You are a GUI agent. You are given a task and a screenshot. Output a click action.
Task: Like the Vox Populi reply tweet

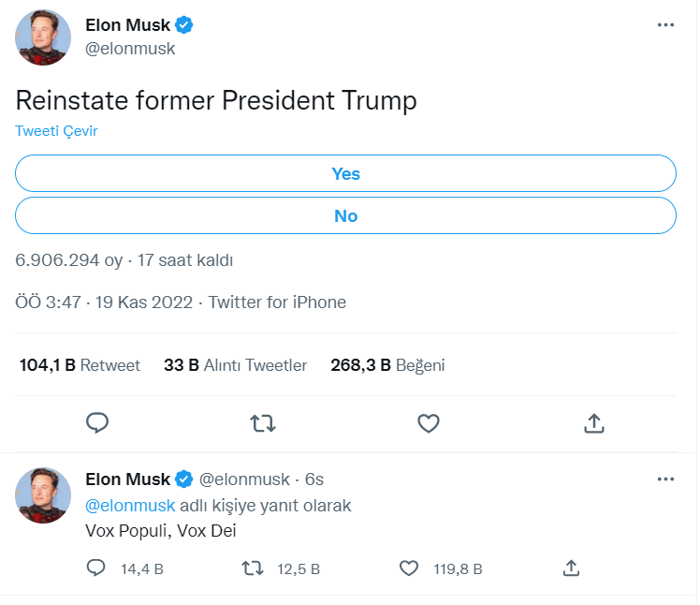408,568
